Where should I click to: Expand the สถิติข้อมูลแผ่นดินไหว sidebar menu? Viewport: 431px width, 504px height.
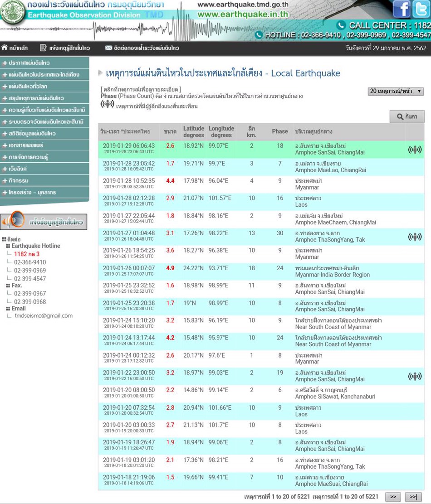pyautogui.click(x=45, y=133)
